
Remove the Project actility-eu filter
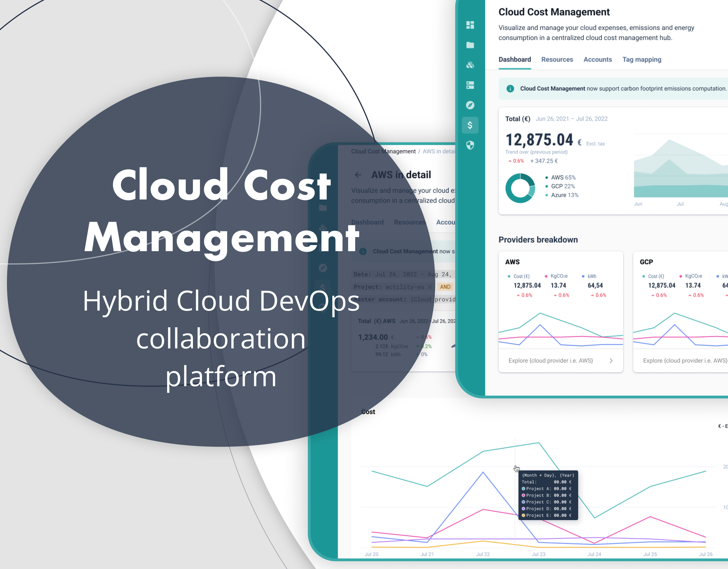[430, 287]
